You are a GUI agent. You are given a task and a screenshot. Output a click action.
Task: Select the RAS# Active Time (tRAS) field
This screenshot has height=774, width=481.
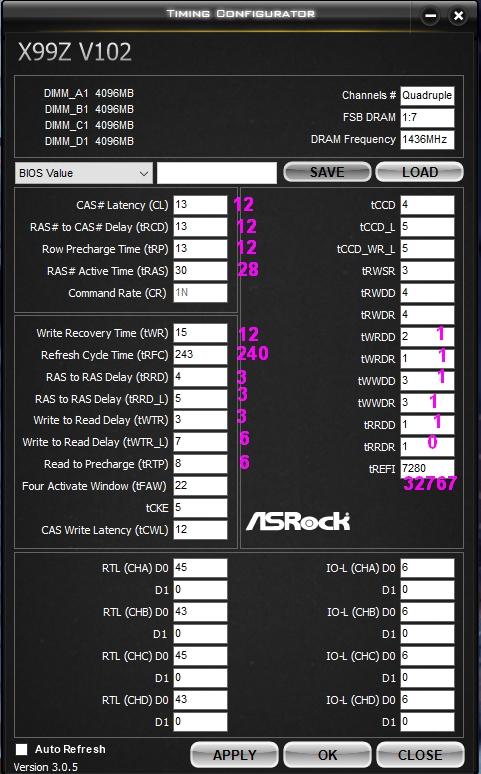coord(200,271)
